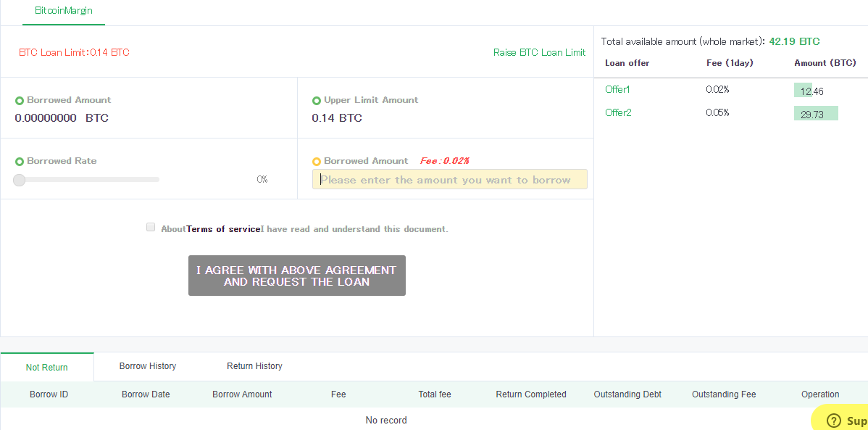Screen dimensions: 868x430
Task: Click the green circle icon beside Borrowed Rate
Action: pos(20,162)
